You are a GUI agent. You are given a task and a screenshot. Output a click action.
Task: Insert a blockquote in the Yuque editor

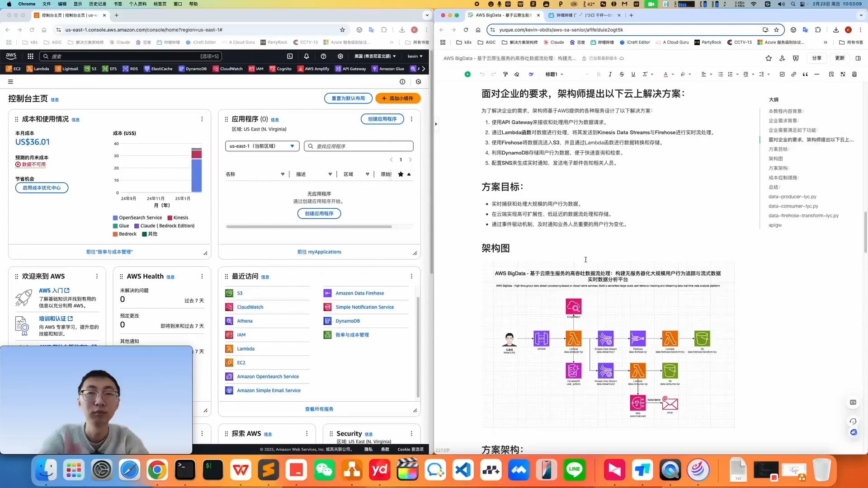point(805,74)
